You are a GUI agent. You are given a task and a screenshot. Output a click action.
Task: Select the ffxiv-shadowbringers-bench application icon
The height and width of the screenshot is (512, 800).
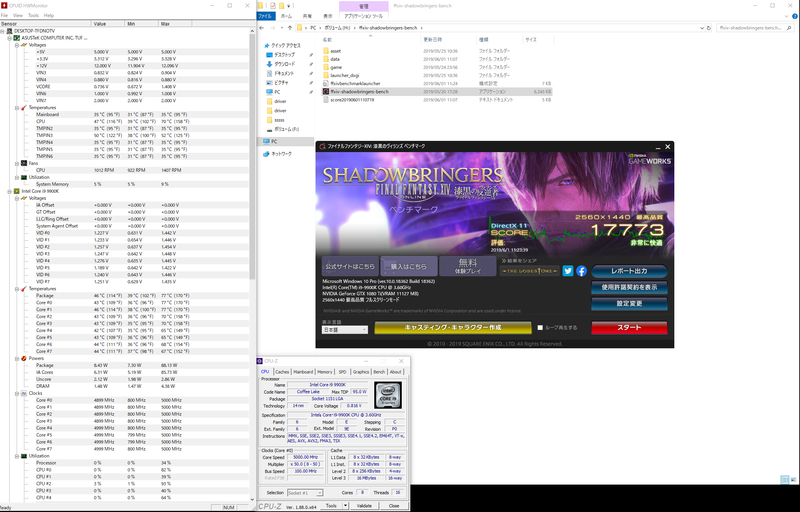click(326, 92)
